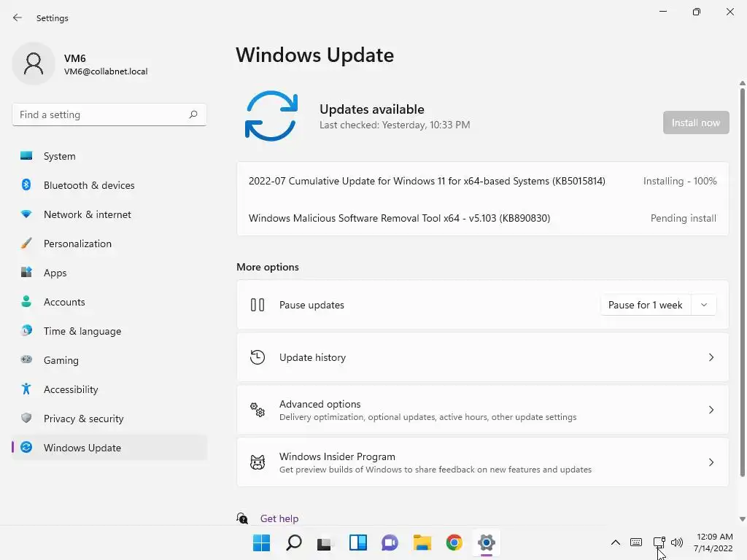Open the Get help link

pos(279,518)
